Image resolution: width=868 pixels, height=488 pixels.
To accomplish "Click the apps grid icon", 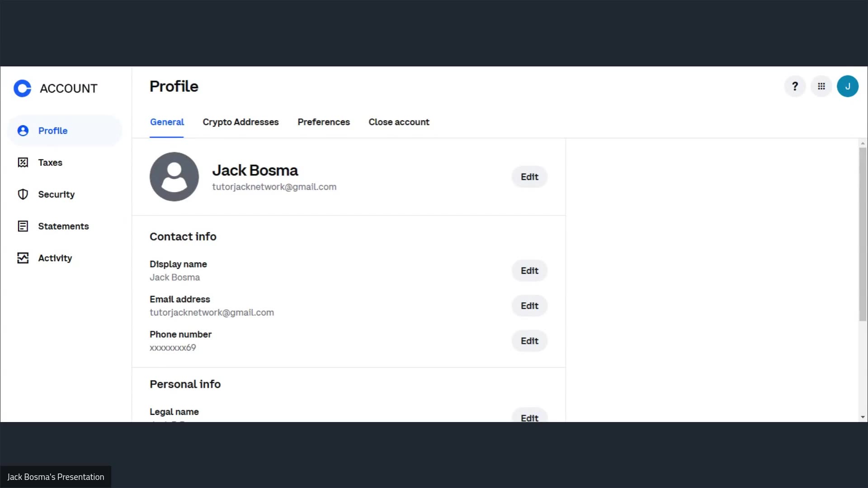I will click(x=821, y=86).
